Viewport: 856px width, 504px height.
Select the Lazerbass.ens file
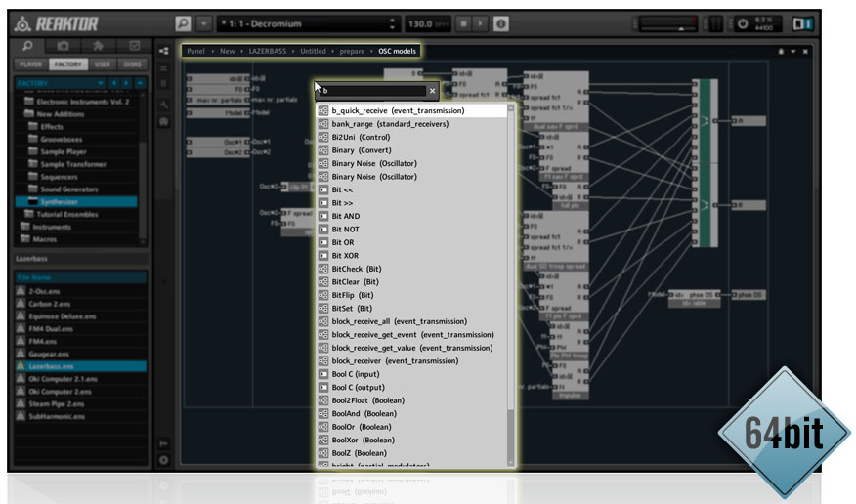[x=81, y=366]
